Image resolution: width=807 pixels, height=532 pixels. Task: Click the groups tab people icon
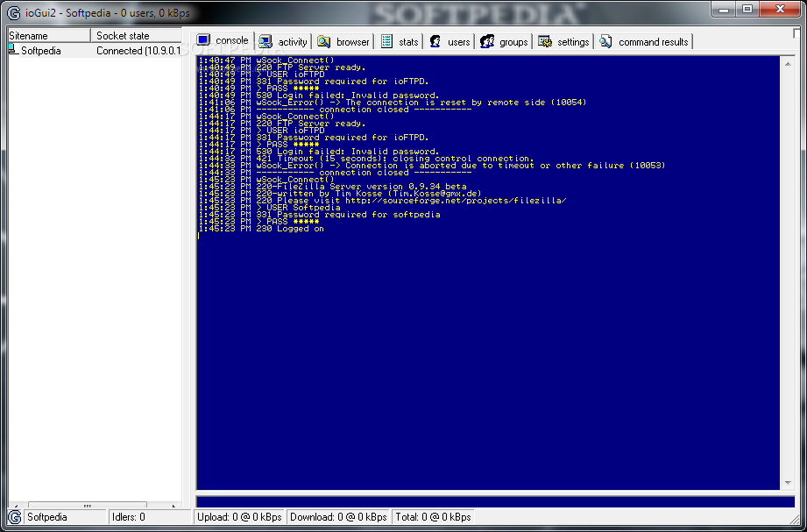point(487,42)
